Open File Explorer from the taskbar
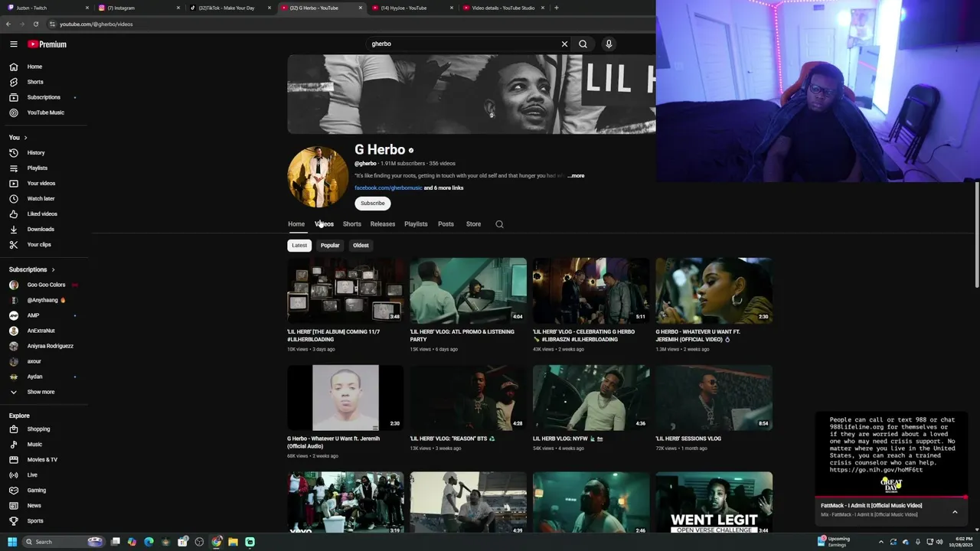Screen dimensions: 980x551 click(233, 542)
